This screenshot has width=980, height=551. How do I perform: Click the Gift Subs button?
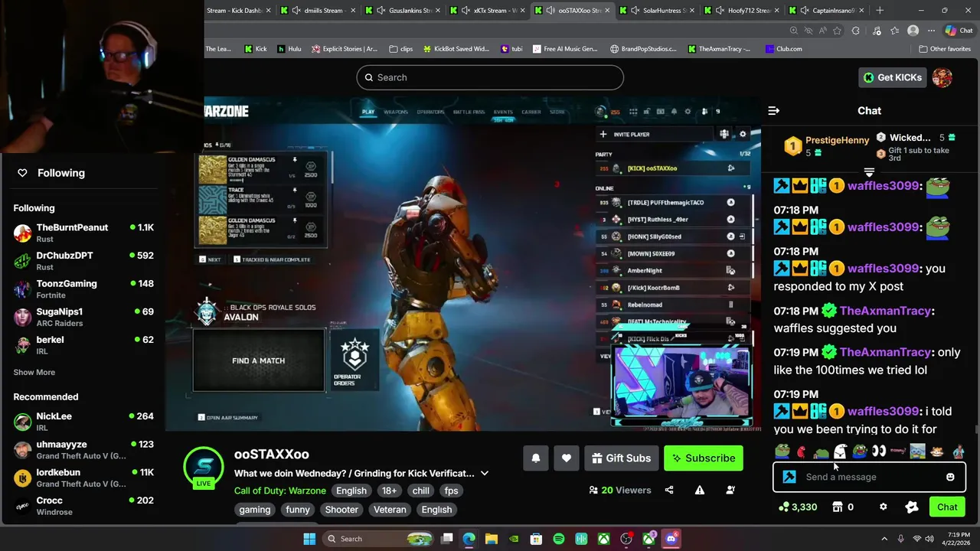(621, 458)
